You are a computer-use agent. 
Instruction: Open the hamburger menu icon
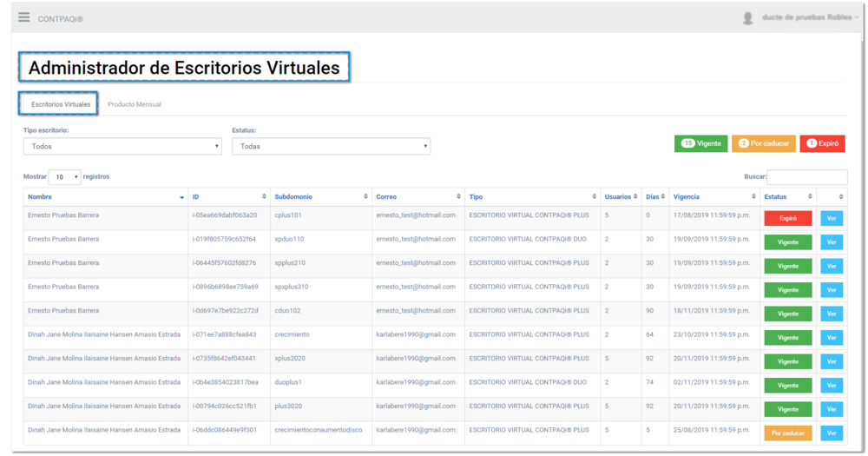[24, 17]
